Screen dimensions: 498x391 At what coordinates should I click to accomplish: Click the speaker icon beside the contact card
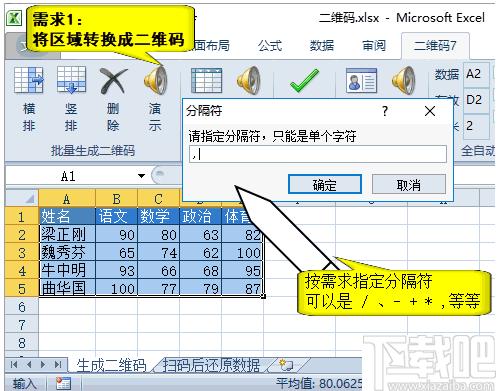pos(404,80)
